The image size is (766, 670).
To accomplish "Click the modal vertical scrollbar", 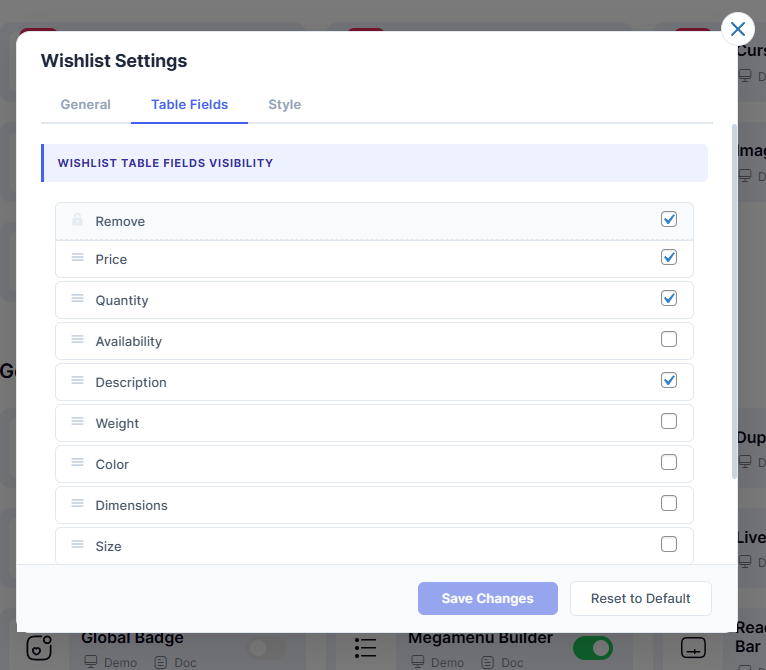I will [x=735, y=300].
